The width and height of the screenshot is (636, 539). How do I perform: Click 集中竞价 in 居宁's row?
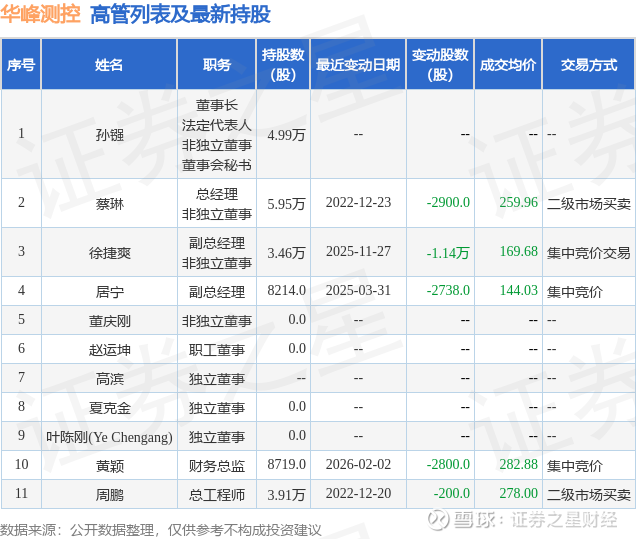point(575,292)
